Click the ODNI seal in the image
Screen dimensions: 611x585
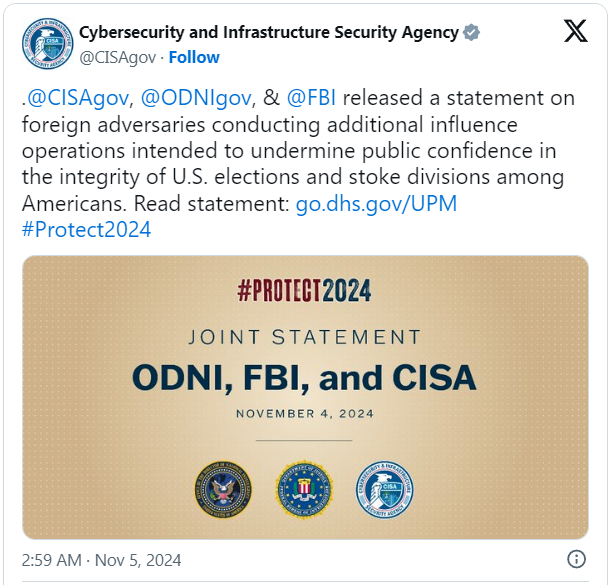click(x=223, y=489)
